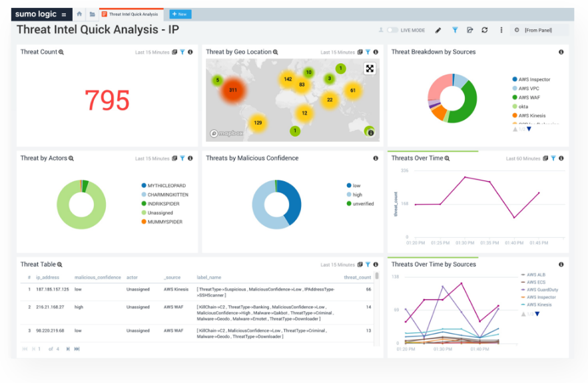Click the map attribution info icon
588x383 pixels.
click(370, 133)
